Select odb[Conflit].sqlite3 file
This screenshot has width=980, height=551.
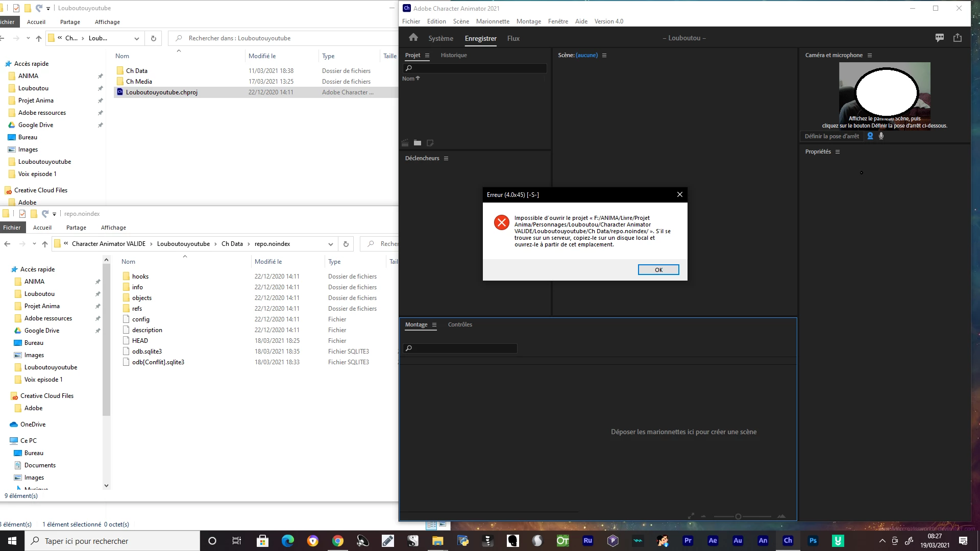click(x=158, y=362)
